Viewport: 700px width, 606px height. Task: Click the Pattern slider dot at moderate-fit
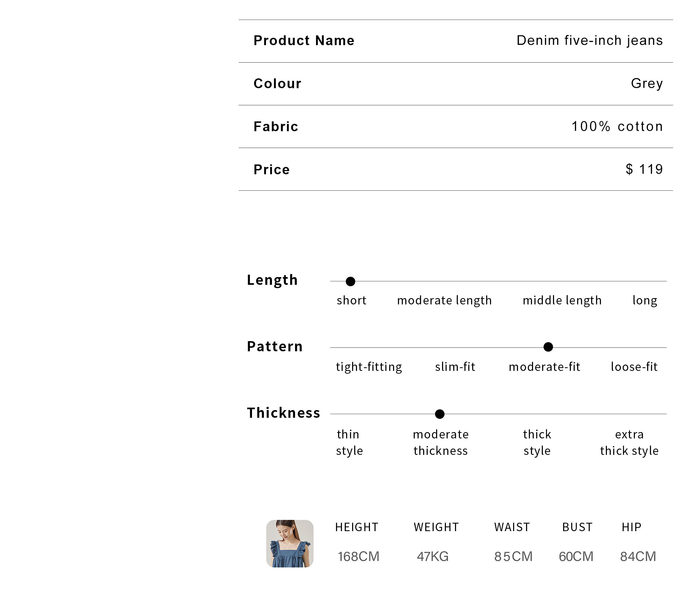pyautogui.click(x=548, y=347)
